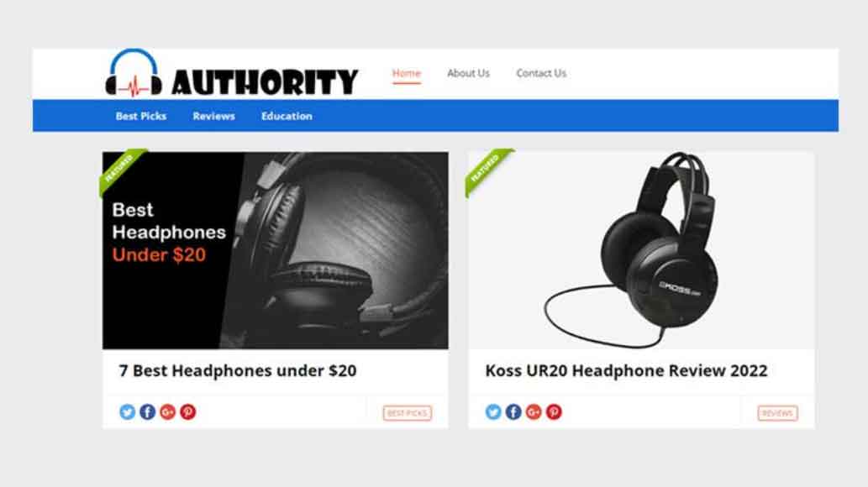Viewport: 868px width, 487px height.
Task: Click the BEST PICKS category tag button
Action: 408,413
